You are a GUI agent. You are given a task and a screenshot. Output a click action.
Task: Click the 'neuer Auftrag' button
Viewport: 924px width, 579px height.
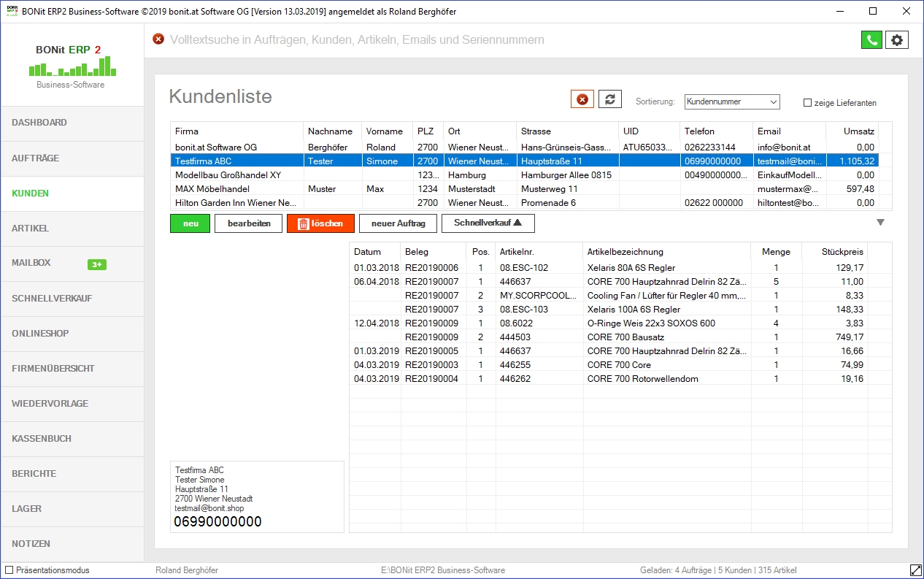coord(398,223)
